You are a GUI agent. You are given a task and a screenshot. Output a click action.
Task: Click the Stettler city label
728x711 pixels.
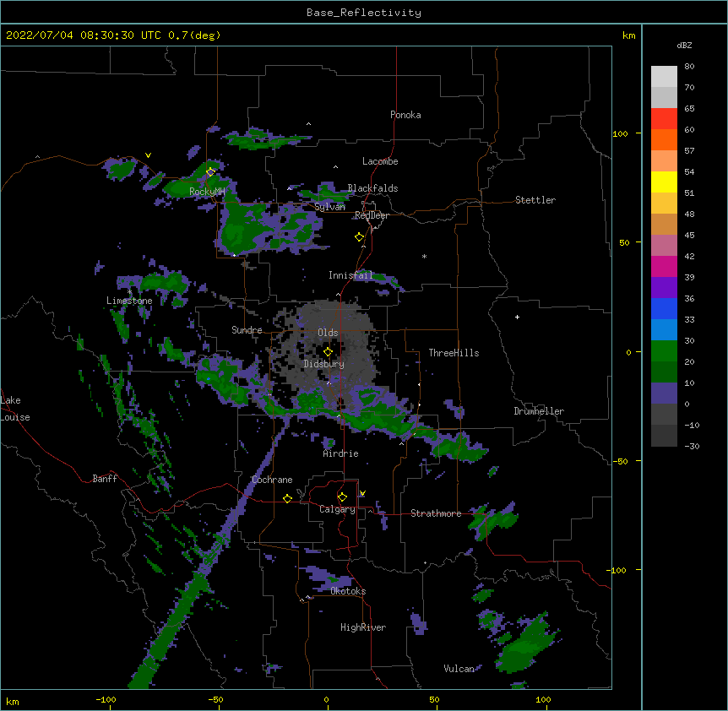point(535,200)
